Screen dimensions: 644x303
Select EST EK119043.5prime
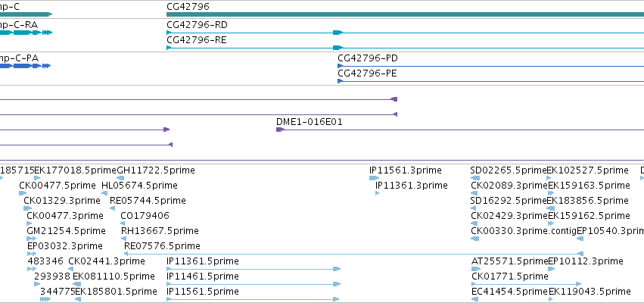coord(590,292)
